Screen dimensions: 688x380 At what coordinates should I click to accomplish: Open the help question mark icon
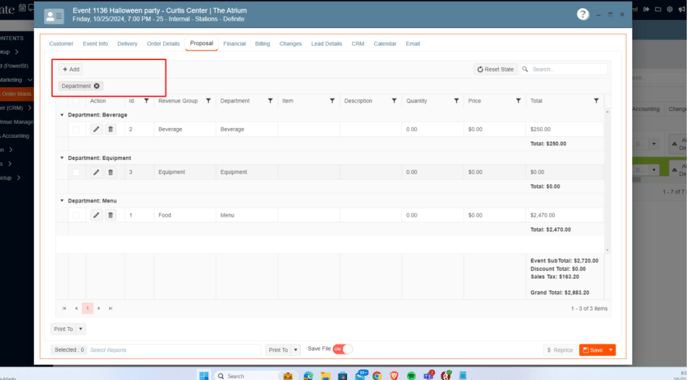pos(582,14)
